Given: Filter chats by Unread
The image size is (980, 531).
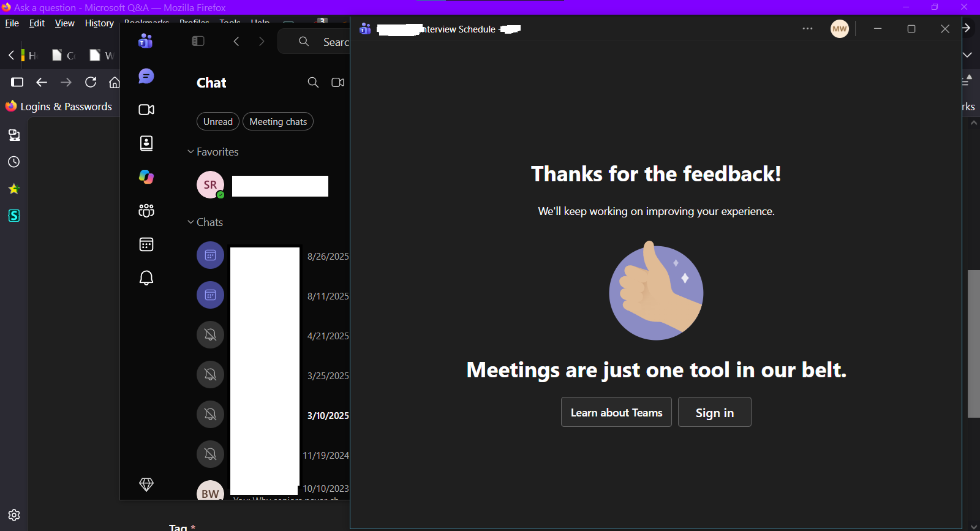Looking at the screenshot, I should [218, 122].
